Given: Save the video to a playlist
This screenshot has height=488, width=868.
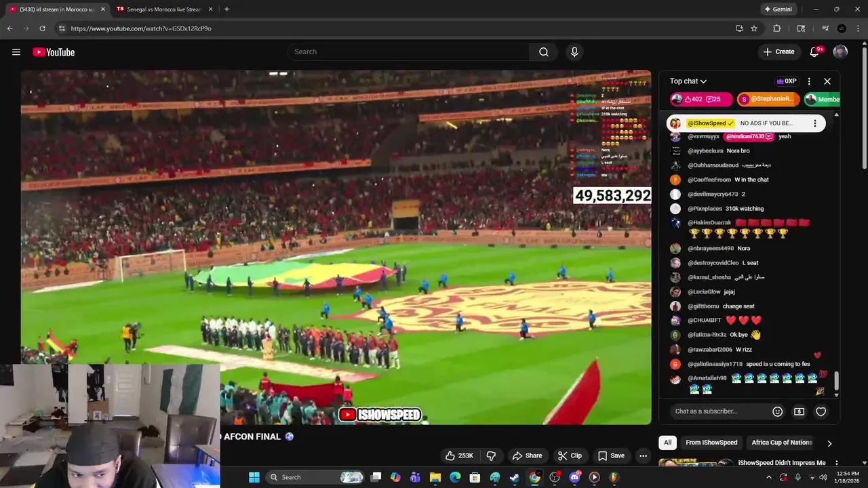Looking at the screenshot, I should pyautogui.click(x=611, y=455).
